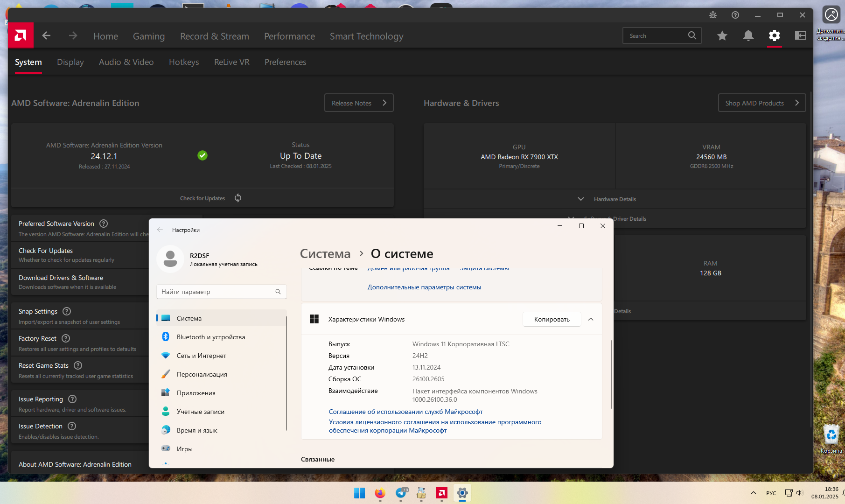Open the Gaming menu
Viewport: 845px width, 504px height.
coord(149,36)
